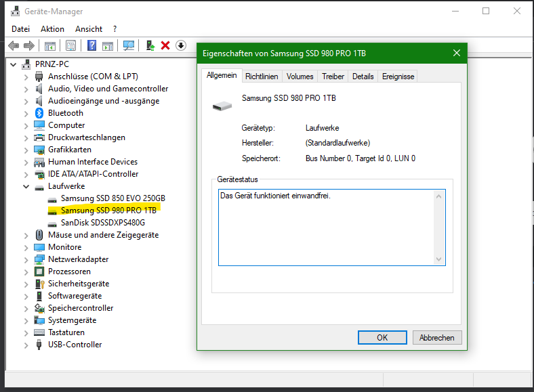The width and height of the screenshot is (534, 392).
Task: Select Samsung SSD 980 PRO 1TB drive
Action: coord(108,211)
